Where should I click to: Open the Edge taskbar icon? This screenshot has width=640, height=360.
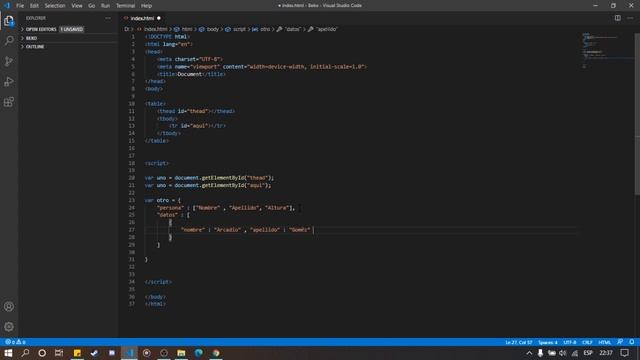coord(199,353)
